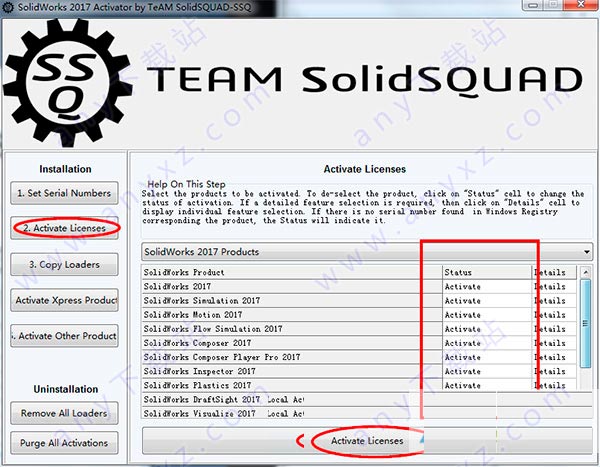This screenshot has width=600, height=467.
Task: Open Details for SolidWorks Simulation 2017
Action: click(554, 301)
